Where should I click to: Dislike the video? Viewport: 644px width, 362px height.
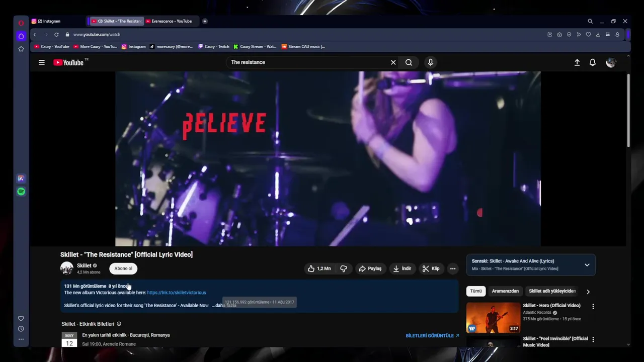tap(343, 268)
